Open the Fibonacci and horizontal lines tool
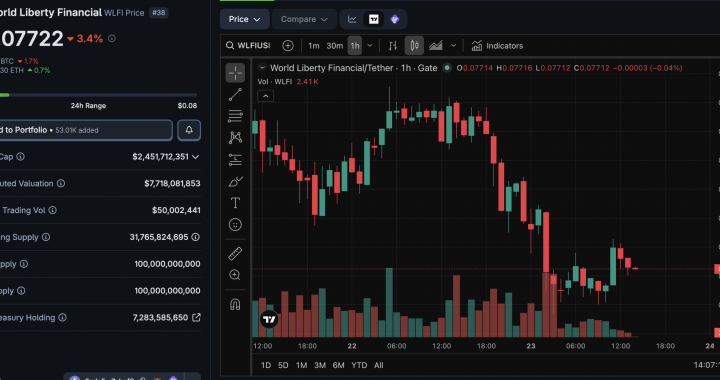This screenshot has height=380, width=720. 235,116
